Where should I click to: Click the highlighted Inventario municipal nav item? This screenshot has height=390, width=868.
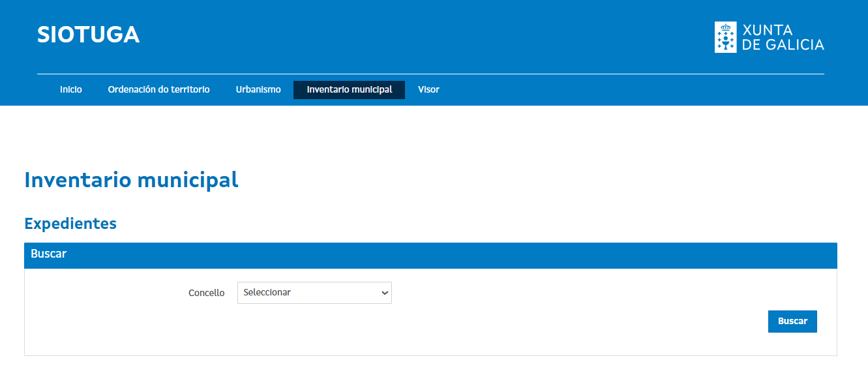coord(349,89)
